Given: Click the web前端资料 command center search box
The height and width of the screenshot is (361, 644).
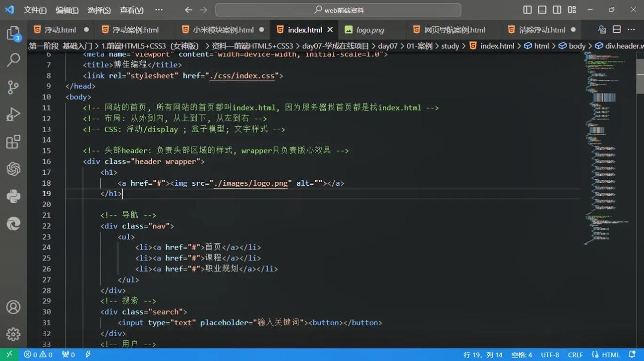Looking at the screenshot, I should 338,10.
